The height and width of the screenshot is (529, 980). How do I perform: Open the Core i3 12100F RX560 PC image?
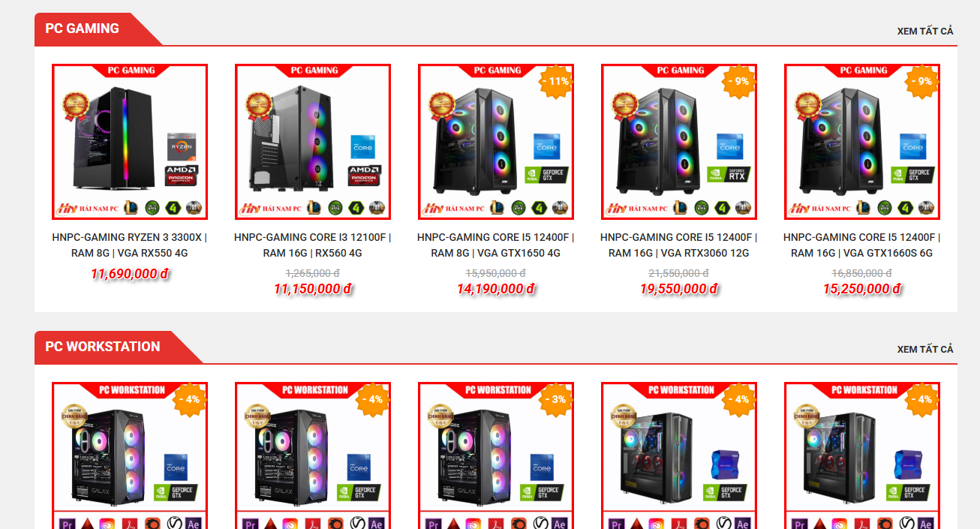[x=313, y=142]
